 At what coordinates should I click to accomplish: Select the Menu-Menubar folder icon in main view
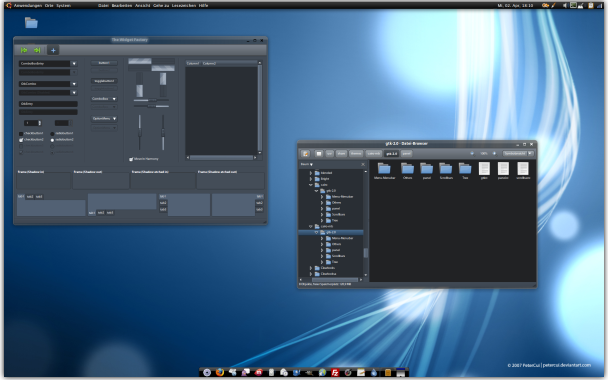click(384, 168)
